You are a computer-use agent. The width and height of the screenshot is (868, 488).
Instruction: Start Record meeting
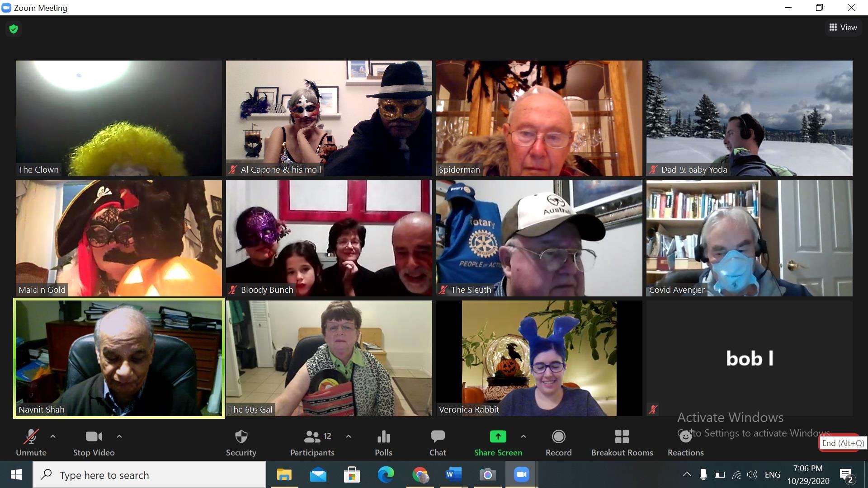(x=558, y=443)
